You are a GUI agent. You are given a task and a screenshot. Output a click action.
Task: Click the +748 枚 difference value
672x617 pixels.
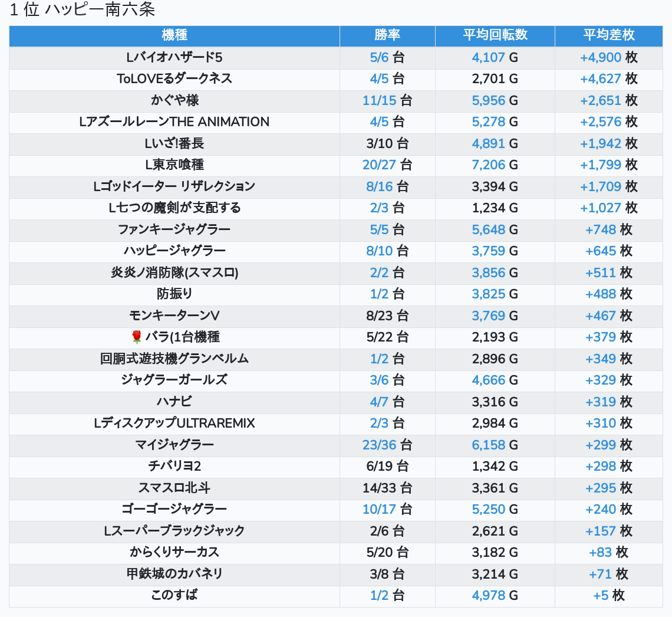[x=608, y=229]
